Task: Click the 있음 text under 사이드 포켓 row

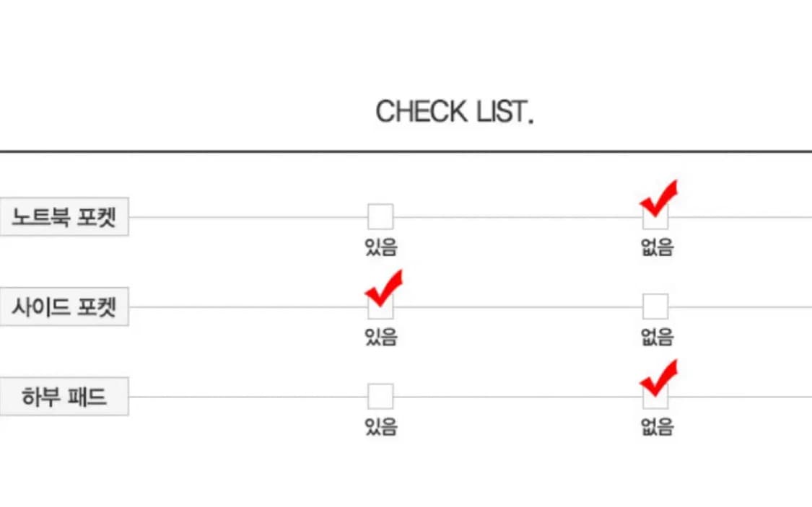Action: 381,337
